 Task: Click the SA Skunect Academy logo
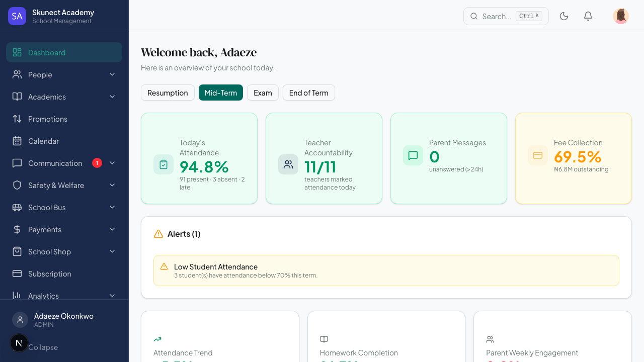click(x=17, y=16)
